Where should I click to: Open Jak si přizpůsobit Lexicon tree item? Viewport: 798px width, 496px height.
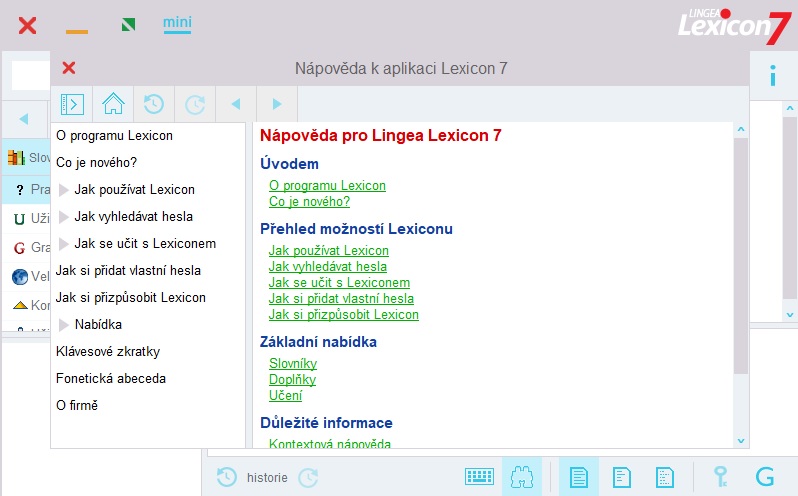[x=131, y=298]
